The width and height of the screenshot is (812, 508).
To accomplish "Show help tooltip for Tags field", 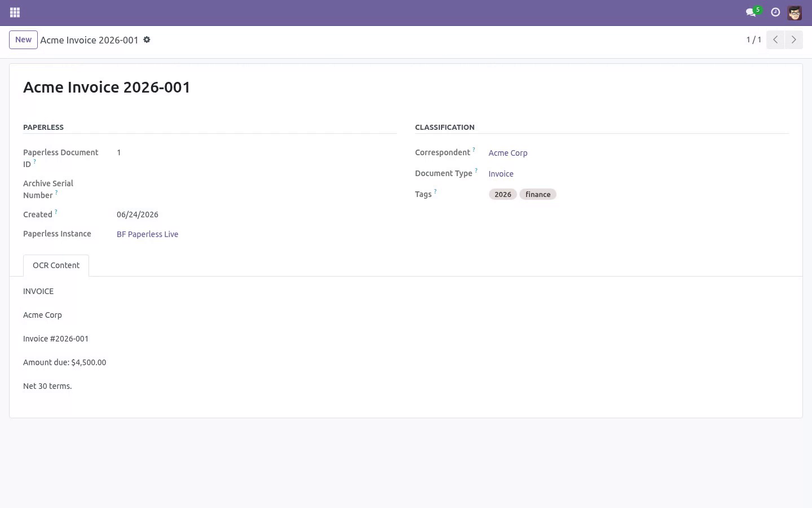I will click(x=435, y=191).
